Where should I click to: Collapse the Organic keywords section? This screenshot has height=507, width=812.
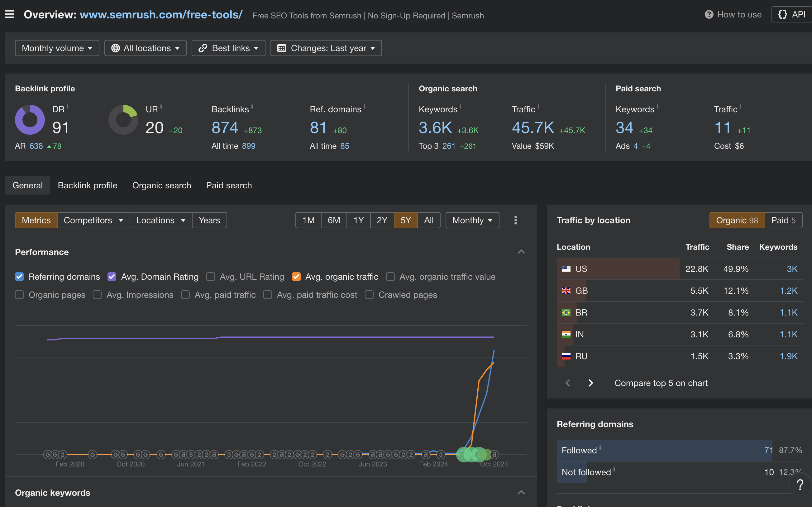521,493
